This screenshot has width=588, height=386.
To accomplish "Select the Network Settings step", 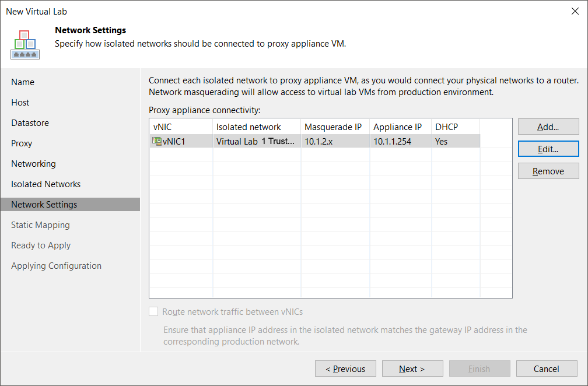I will [70, 204].
